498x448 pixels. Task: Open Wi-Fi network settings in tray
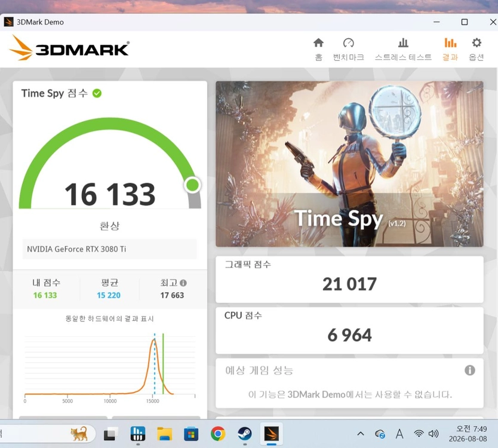click(x=419, y=434)
